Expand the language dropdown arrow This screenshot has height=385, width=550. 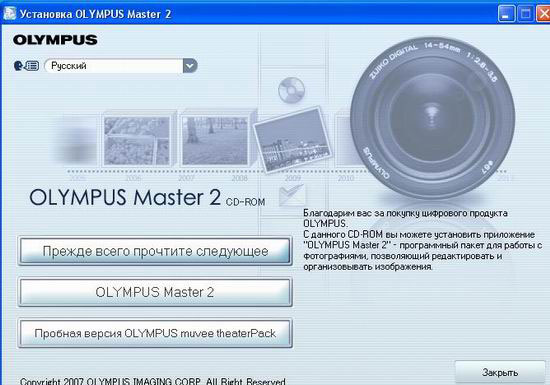click(x=190, y=66)
